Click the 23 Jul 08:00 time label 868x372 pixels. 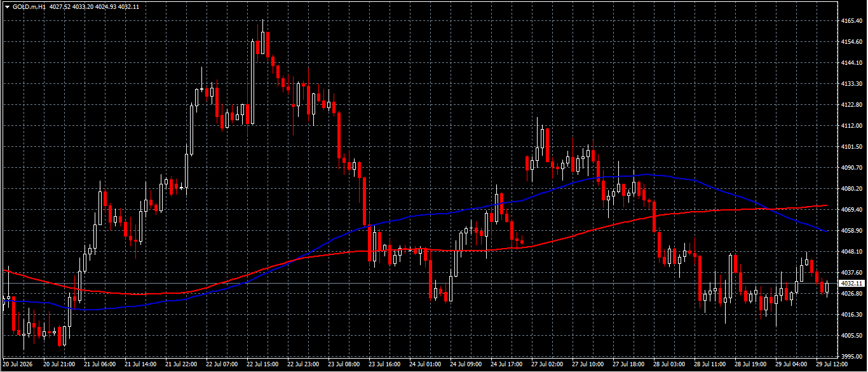[x=344, y=365]
